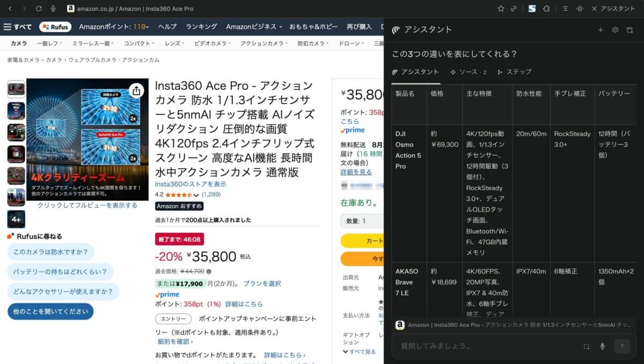This screenshot has width=644, height=364.
Task: Expand the ビデオカメラ category dropdown
Action: pyautogui.click(x=213, y=43)
